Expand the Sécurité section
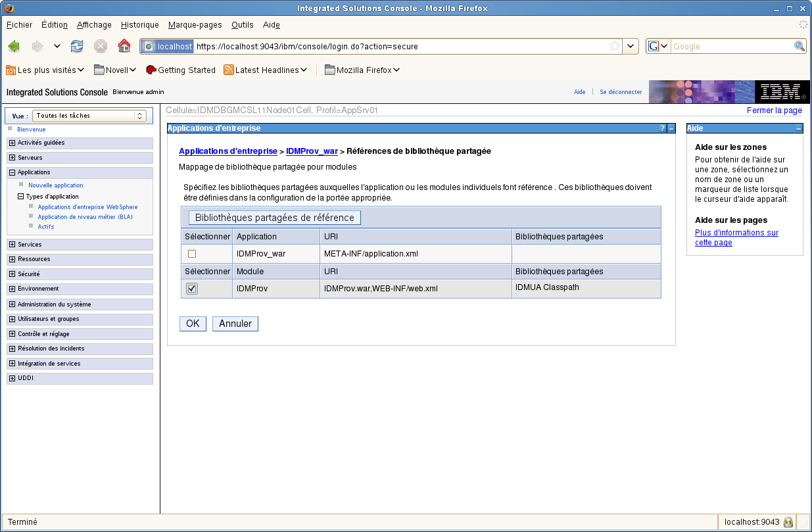Image resolution: width=812 pixels, height=532 pixels. click(x=12, y=274)
